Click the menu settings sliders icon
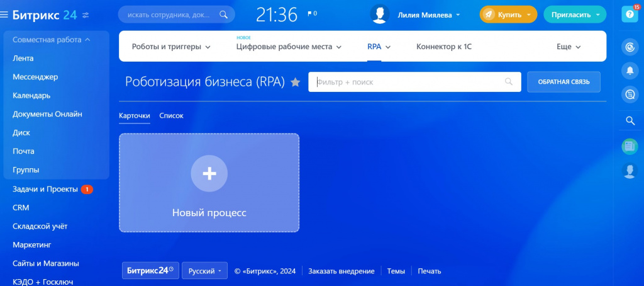Image resolution: width=644 pixels, height=286 pixels. click(86, 15)
